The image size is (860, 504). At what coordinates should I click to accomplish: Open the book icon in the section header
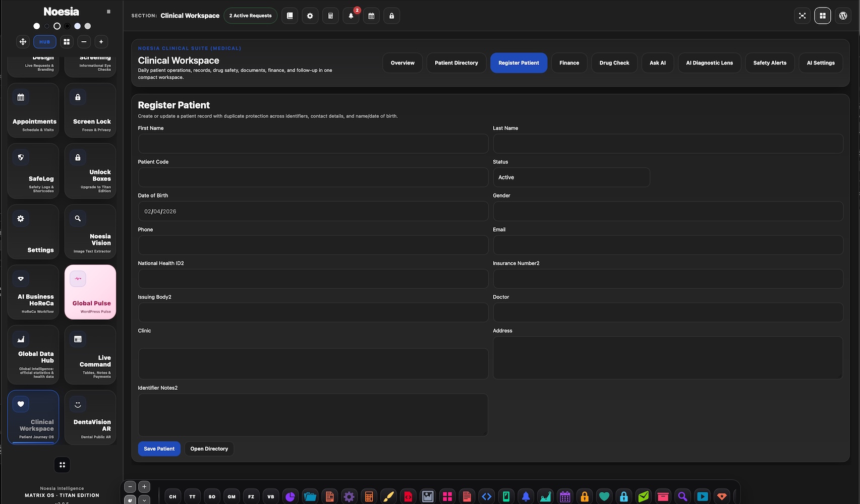[290, 16]
